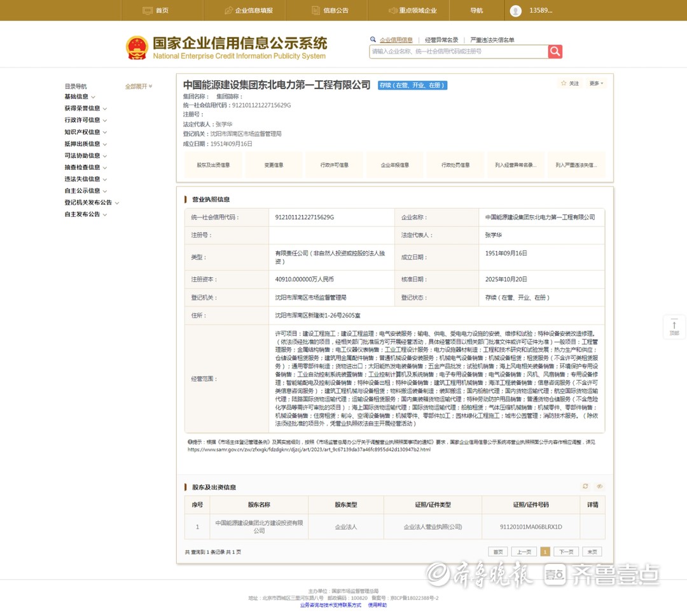This screenshot has height=616, width=687.
Task: Click the user avatar icon beside 13589...
Action: [516, 11]
